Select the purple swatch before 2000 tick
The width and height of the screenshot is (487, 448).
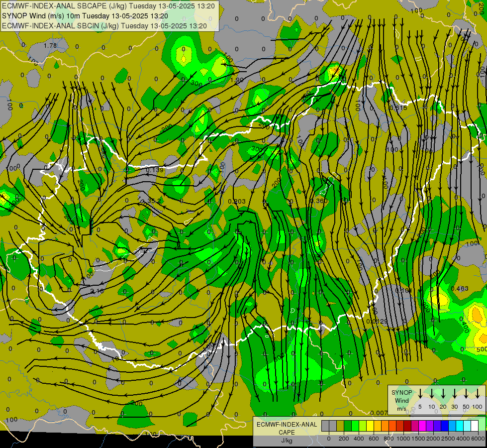(430, 426)
